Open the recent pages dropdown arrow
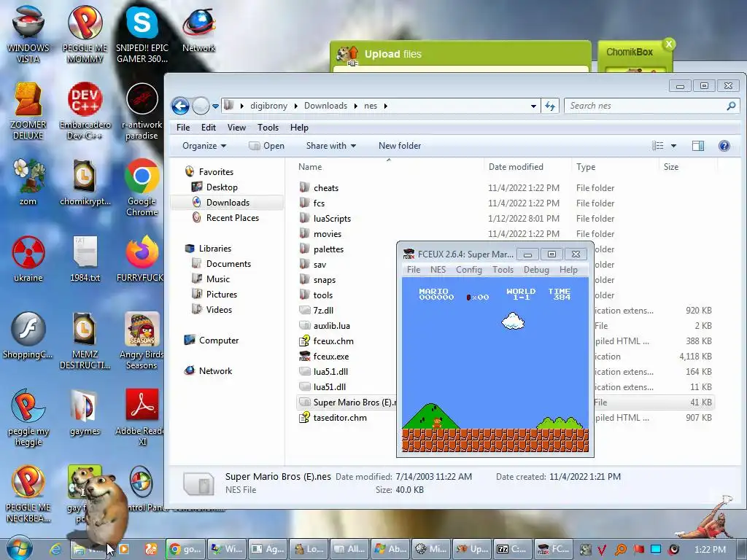The image size is (747, 560). click(215, 106)
